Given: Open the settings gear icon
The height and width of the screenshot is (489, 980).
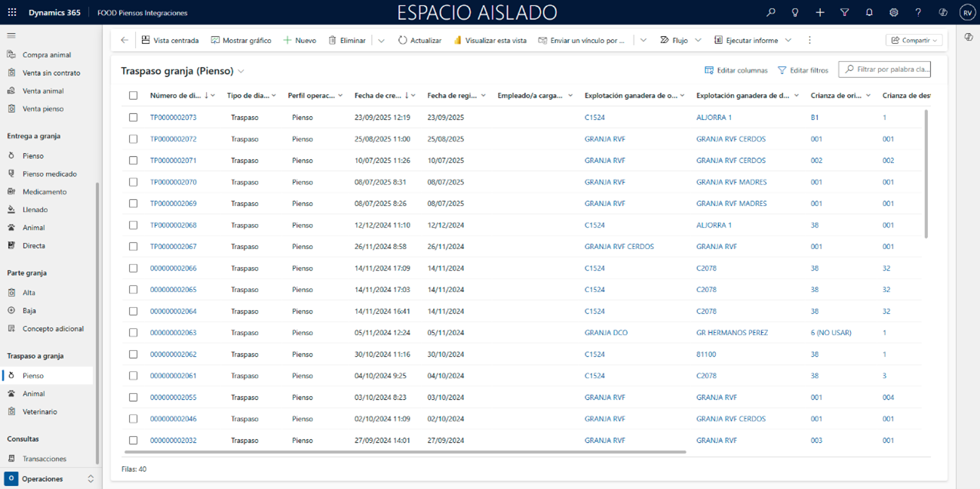Looking at the screenshot, I should click(x=893, y=13).
